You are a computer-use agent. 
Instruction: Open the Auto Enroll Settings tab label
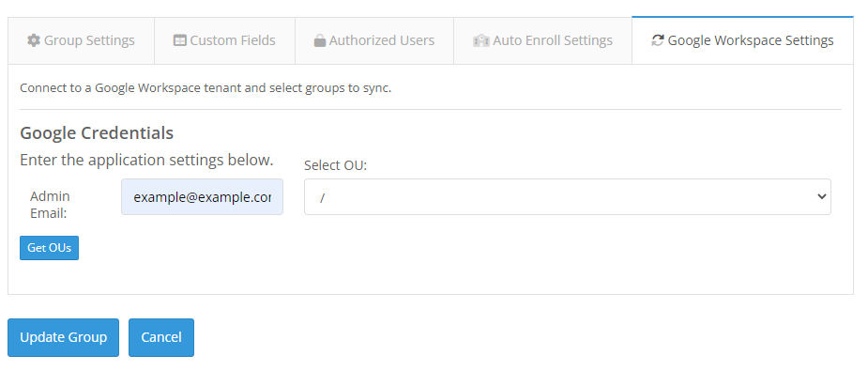(x=553, y=40)
